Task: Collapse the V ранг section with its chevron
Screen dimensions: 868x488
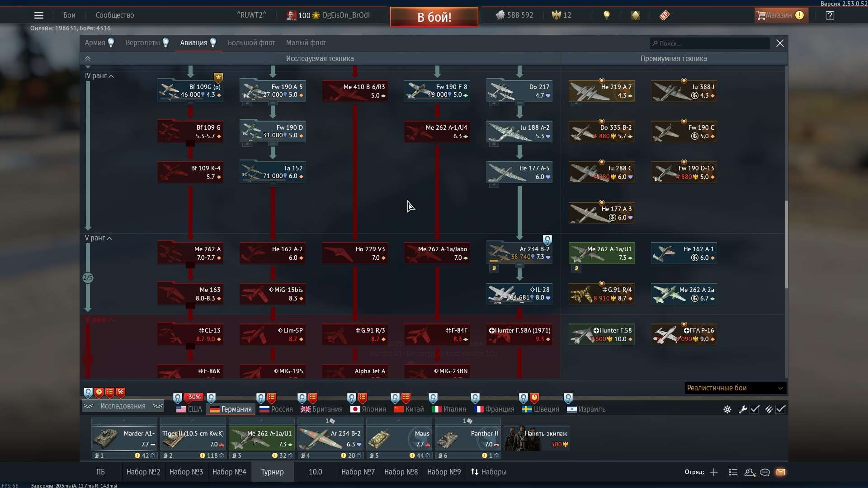Action: coord(110,238)
